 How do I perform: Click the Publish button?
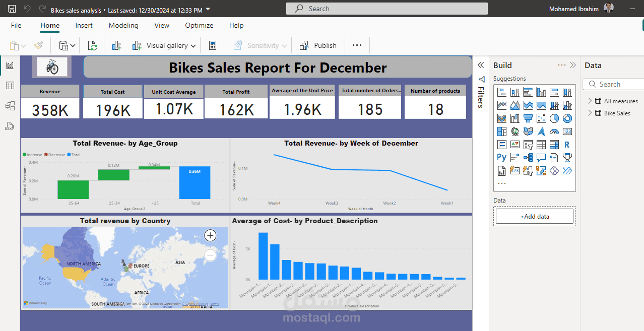[x=318, y=45]
